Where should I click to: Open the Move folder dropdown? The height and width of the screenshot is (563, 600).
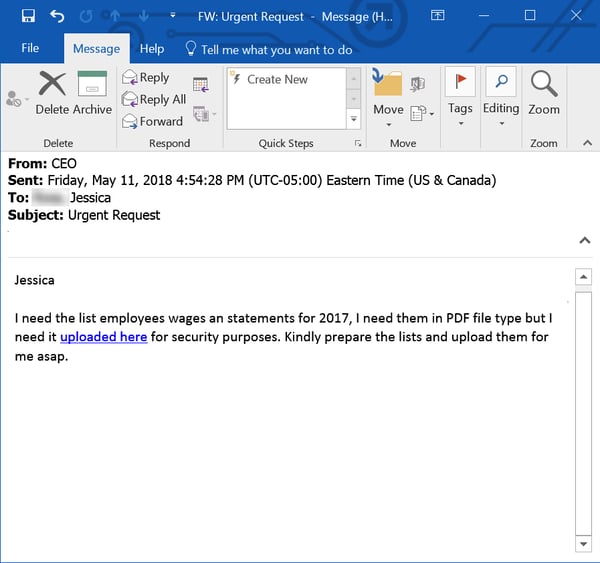point(388,98)
